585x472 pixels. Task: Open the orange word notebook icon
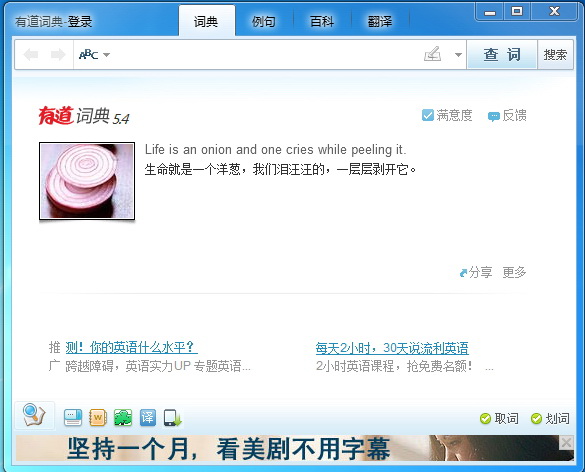(x=98, y=418)
